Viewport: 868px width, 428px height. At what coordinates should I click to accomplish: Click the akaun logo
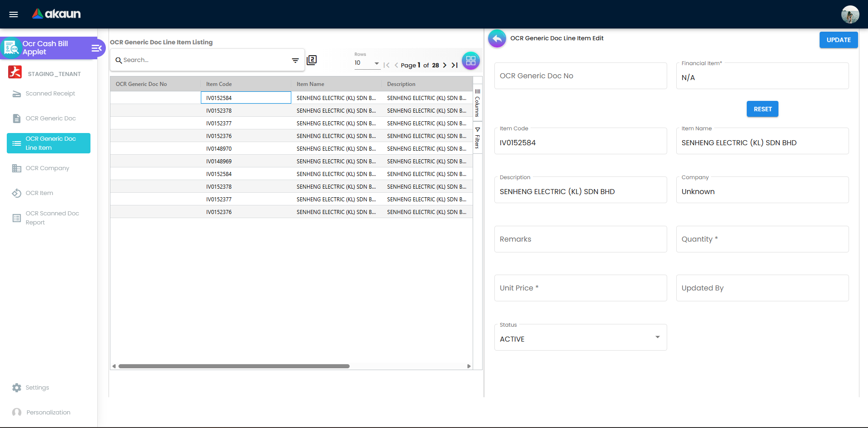click(x=57, y=14)
